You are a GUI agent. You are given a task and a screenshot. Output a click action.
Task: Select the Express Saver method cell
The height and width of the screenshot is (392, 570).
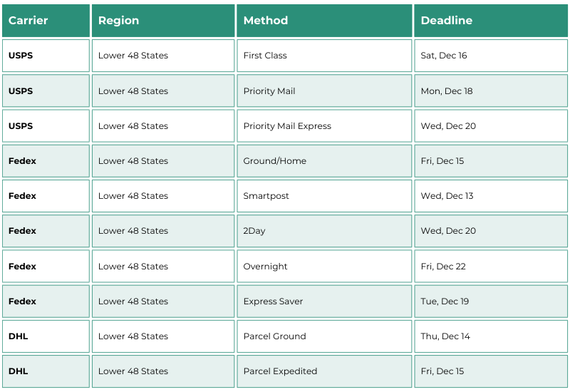[324, 301]
